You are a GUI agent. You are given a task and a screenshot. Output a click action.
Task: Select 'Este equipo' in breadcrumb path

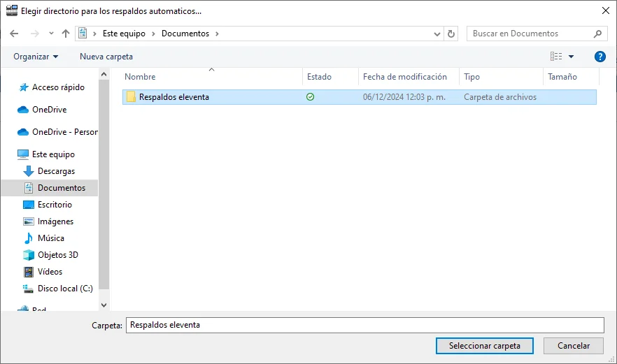(x=124, y=34)
